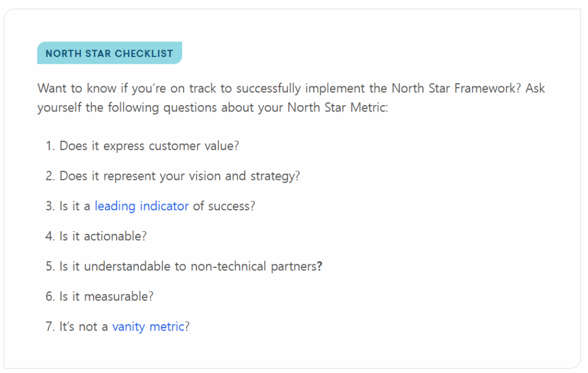
Task: Click list number "5." marker
Action: 51,266
